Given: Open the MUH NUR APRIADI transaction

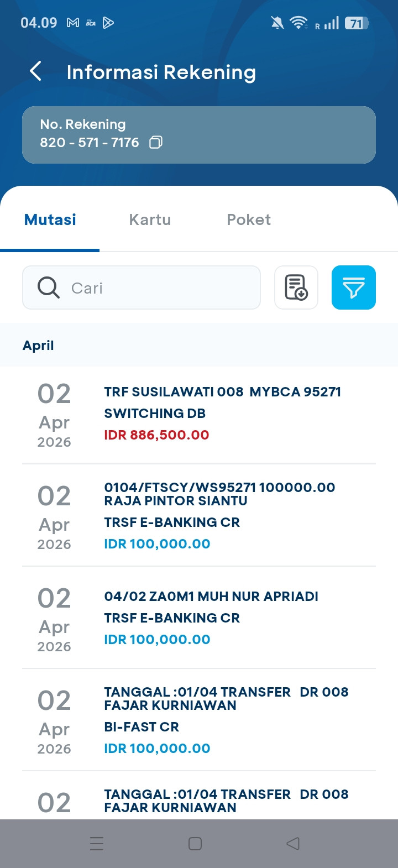Looking at the screenshot, I should click(199, 618).
